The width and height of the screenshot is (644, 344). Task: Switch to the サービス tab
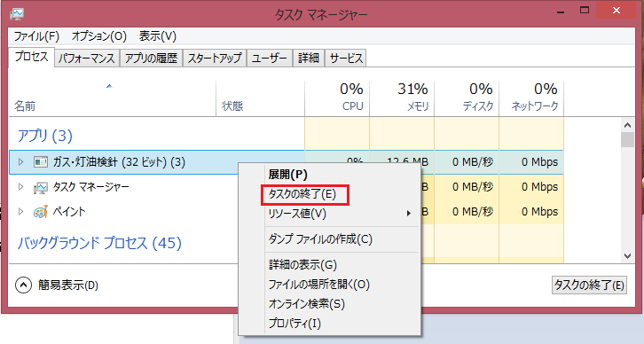click(x=346, y=59)
